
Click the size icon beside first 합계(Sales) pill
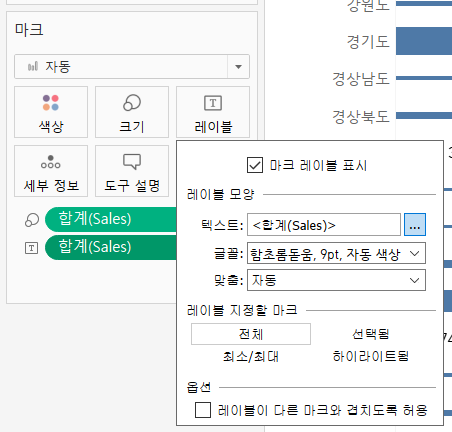tap(32, 220)
